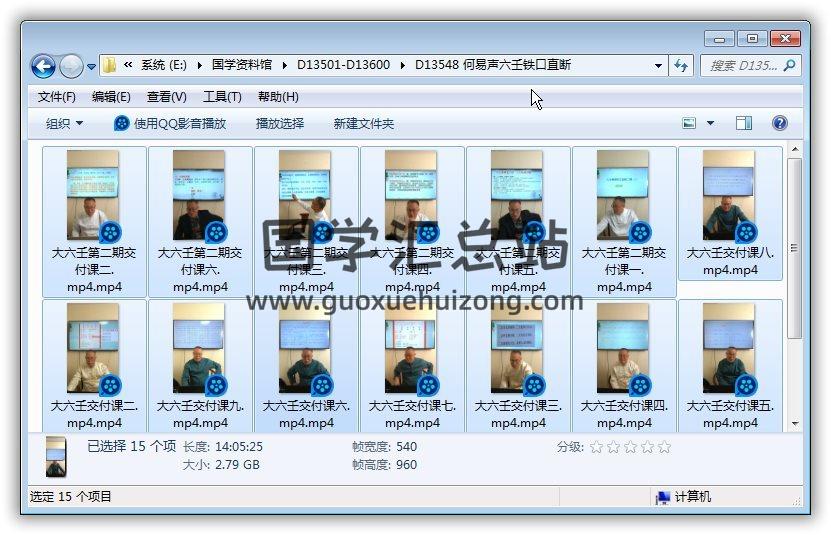The height and width of the screenshot is (535, 831).
Task: Click the change view icon
Action: [689, 124]
